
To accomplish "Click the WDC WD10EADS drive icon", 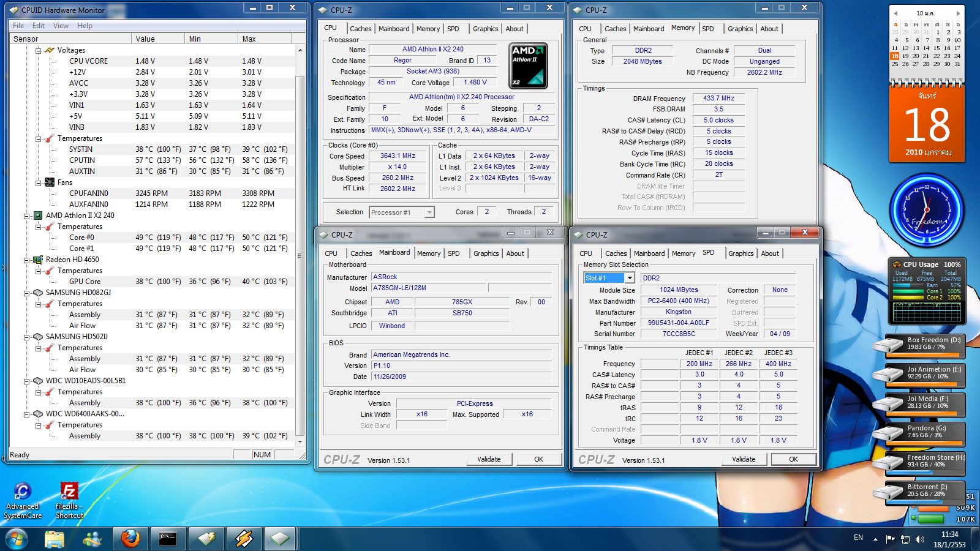I will pyautogui.click(x=38, y=381).
